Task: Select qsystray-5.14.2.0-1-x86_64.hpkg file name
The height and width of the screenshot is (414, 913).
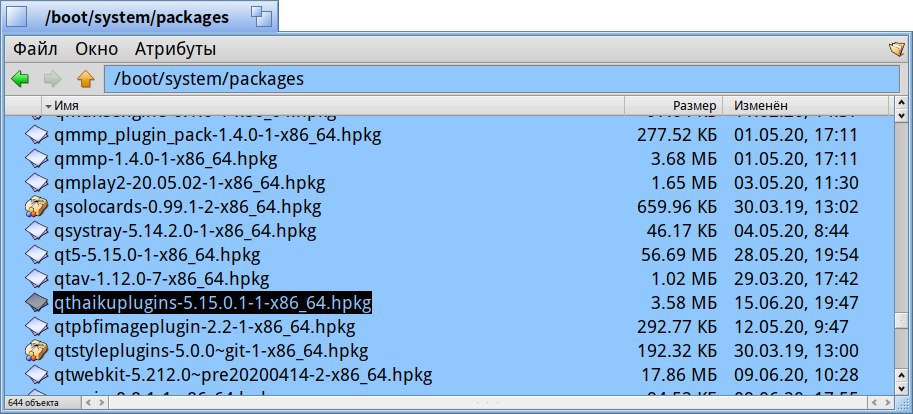Action: tap(185, 231)
